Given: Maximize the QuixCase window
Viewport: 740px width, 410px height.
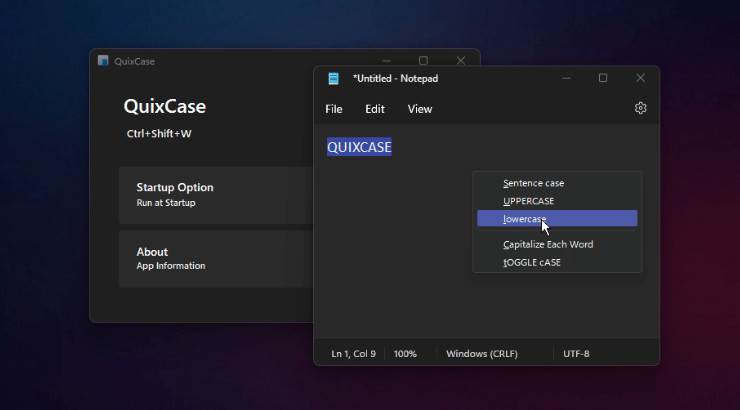Looking at the screenshot, I should 423,61.
